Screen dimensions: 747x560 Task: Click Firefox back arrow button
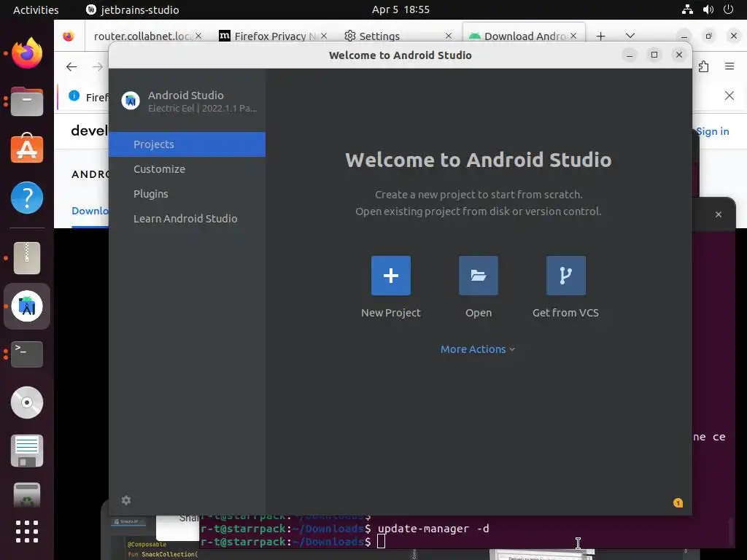pos(71,67)
